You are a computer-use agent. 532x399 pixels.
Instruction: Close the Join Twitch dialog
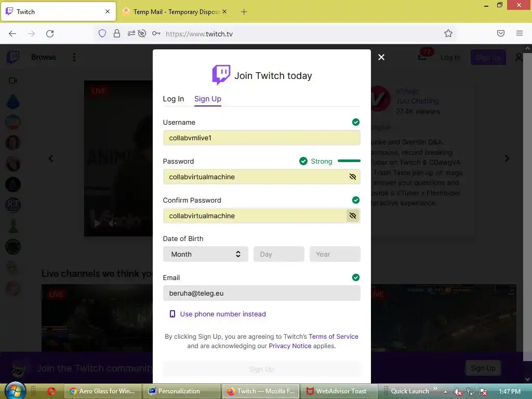coord(381,57)
